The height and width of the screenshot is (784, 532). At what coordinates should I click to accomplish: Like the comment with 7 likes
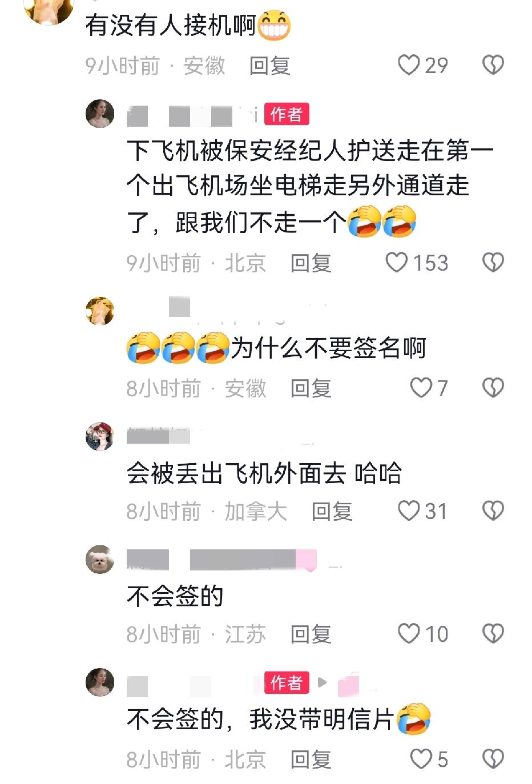point(429,388)
